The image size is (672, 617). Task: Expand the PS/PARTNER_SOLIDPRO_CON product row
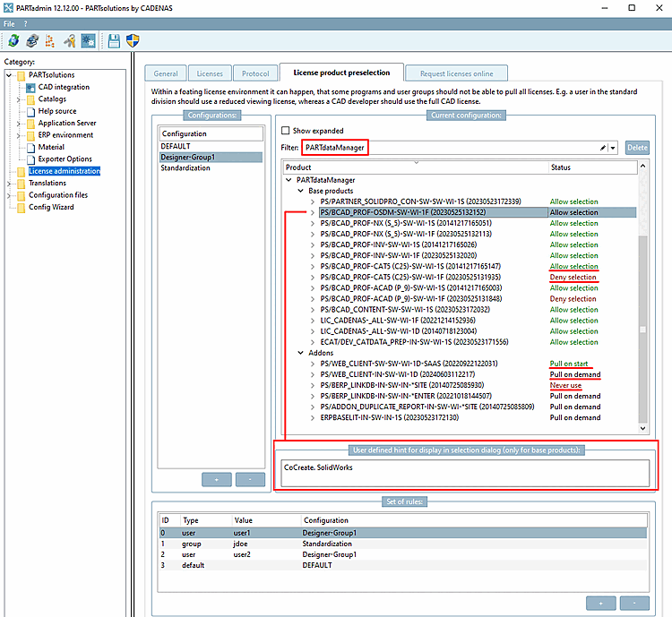pos(313,201)
